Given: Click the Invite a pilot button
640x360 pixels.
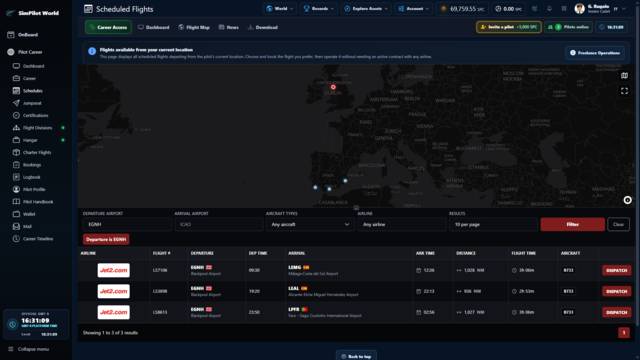Looking at the screenshot, I should (x=509, y=27).
